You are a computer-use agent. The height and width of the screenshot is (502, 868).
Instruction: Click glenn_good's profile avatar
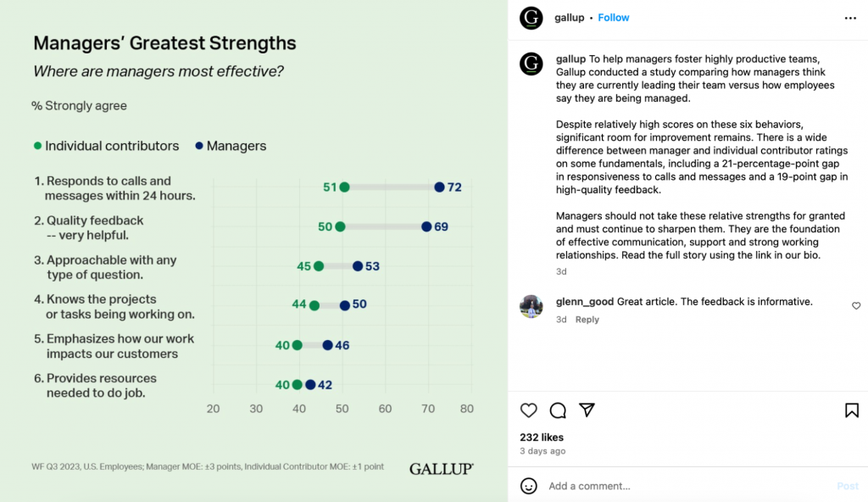click(531, 308)
